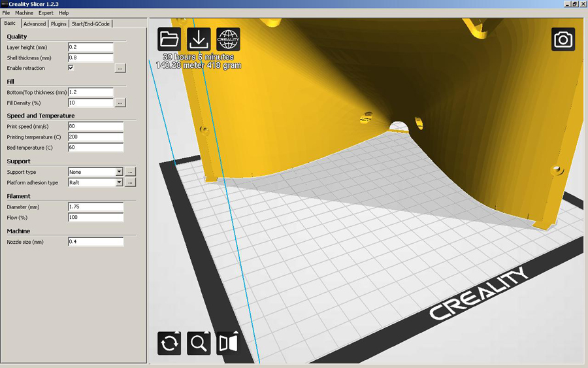Viewport: 588px width, 368px height.
Task: Click the 'Filament' section heading
Action: pyautogui.click(x=18, y=196)
